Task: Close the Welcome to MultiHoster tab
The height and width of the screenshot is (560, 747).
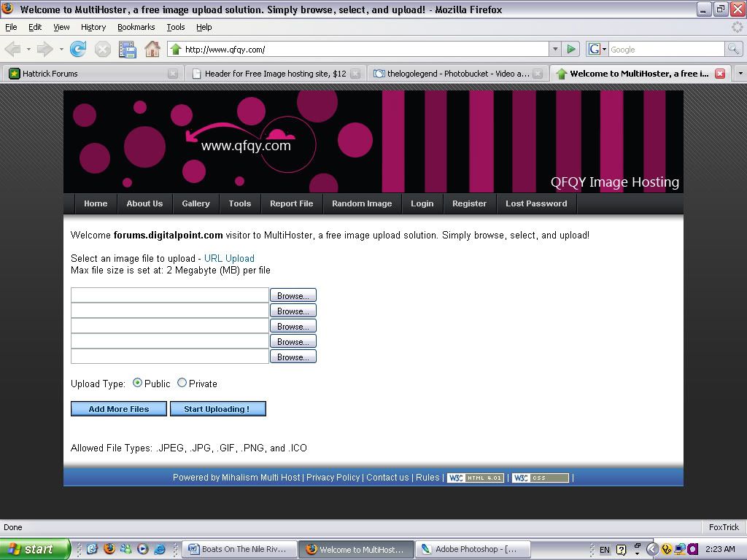Action: point(720,74)
